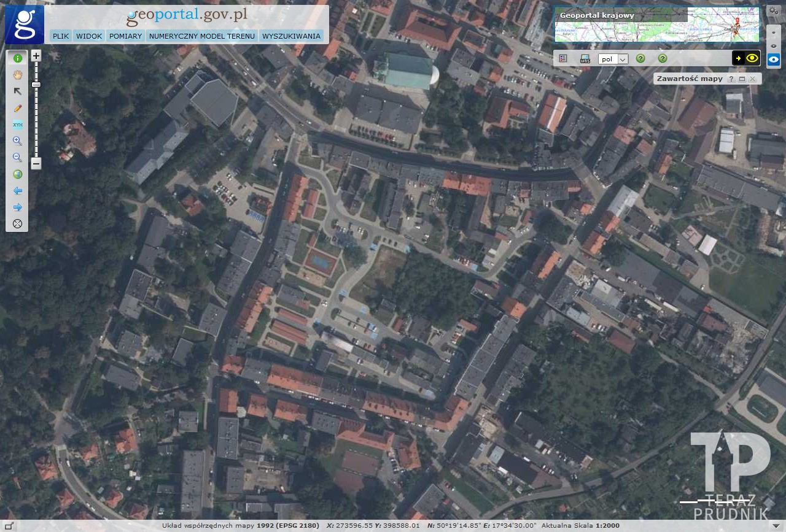Screen dimensions: 786x532
Task: Expand the Zawartość mapy panel
Action: coord(742,79)
